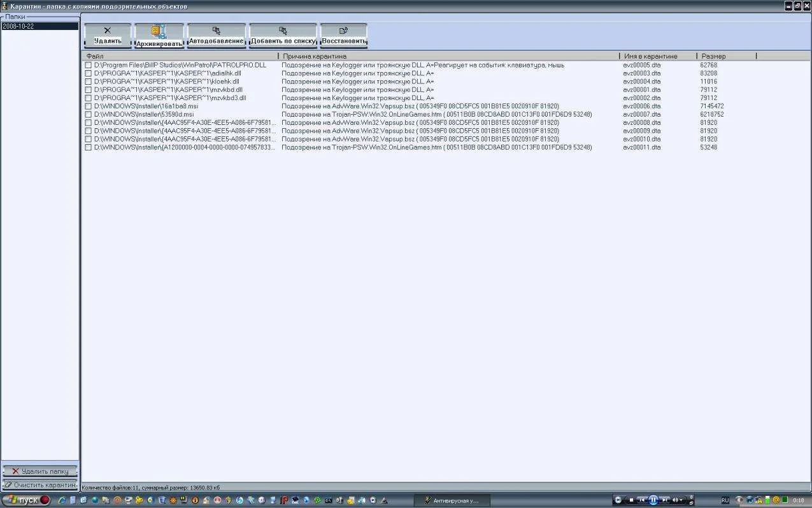Click the red IP quick launch icon
Screen dimensions: 812x508
[x=284, y=500]
